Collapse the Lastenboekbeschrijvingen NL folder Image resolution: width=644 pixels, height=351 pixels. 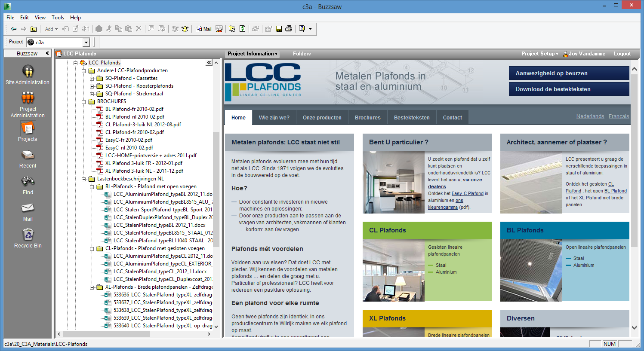click(x=83, y=179)
